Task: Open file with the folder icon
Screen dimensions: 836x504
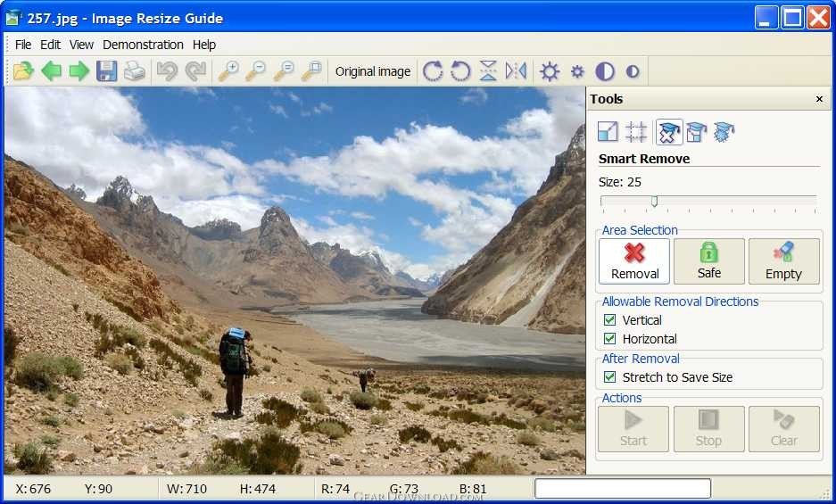Action: pos(23,71)
